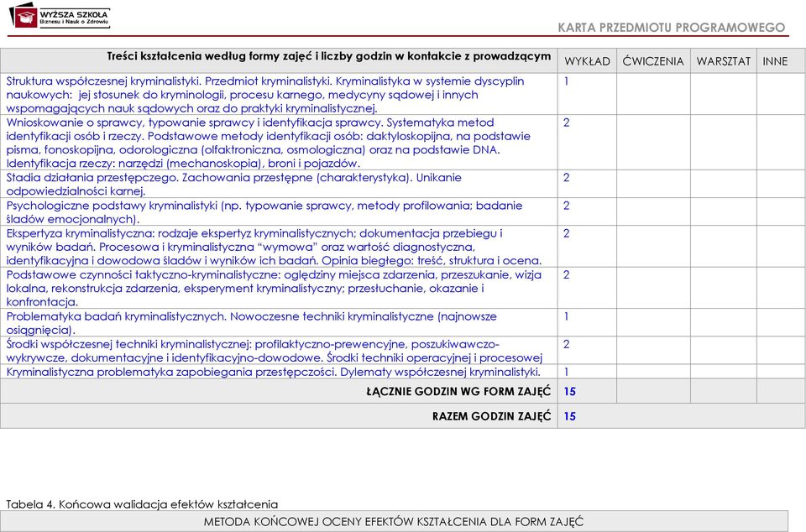Select the 'Psychologiczne podstawy kryminalistyki' row text

tap(264, 212)
